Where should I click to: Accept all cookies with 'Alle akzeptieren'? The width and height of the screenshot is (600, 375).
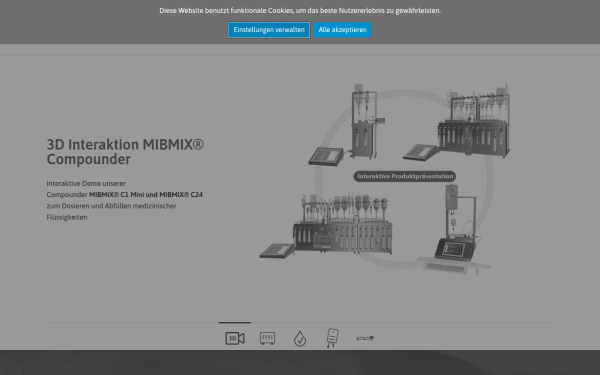pos(342,30)
